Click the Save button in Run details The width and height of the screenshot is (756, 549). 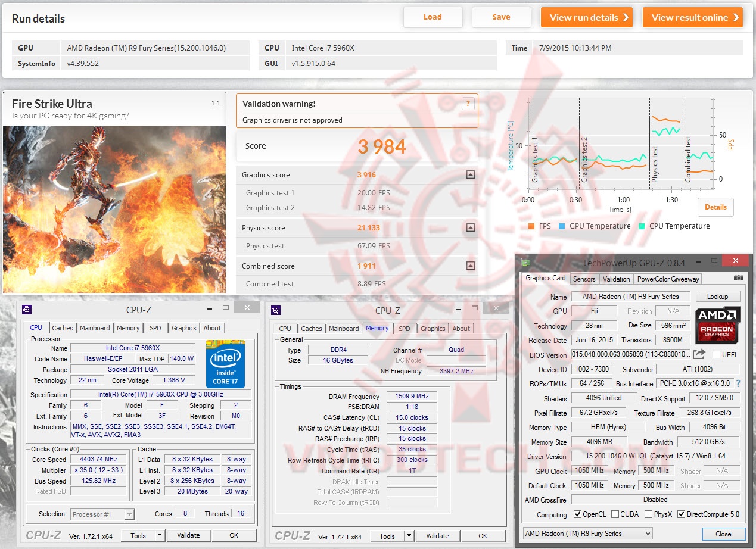pyautogui.click(x=501, y=17)
